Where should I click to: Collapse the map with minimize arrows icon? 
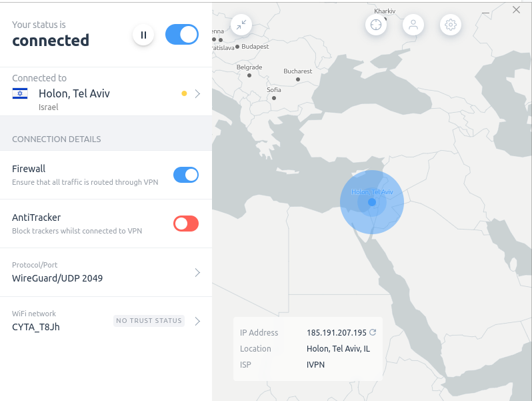point(241,25)
